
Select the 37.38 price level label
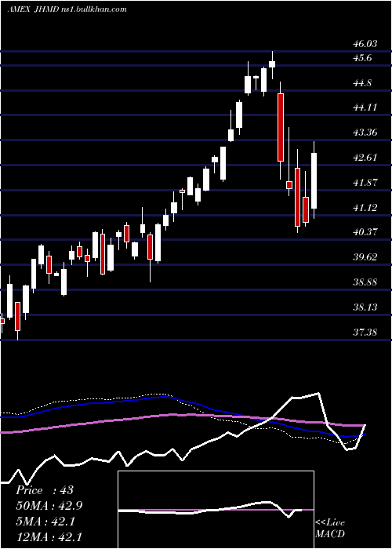pyautogui.click(x=365, y=333)
